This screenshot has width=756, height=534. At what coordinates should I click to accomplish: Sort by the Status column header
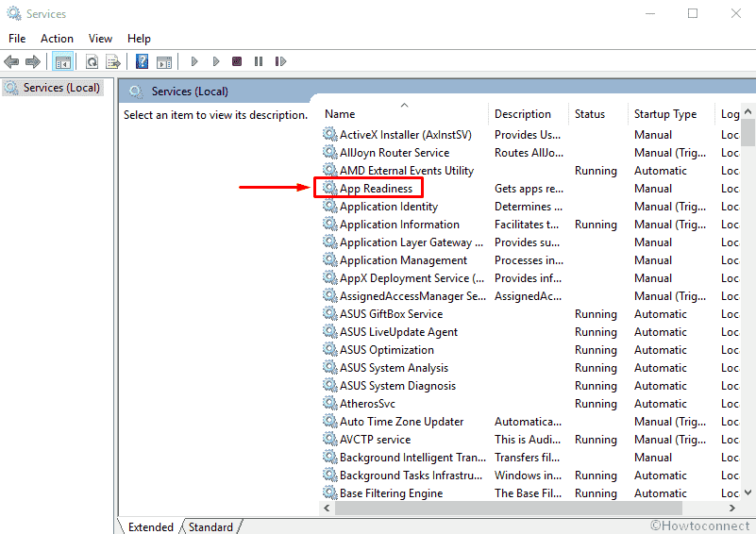point(597,114)
